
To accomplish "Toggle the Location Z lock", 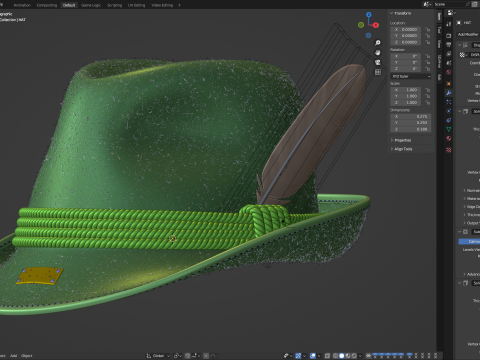I will click(x=427, y=42).
